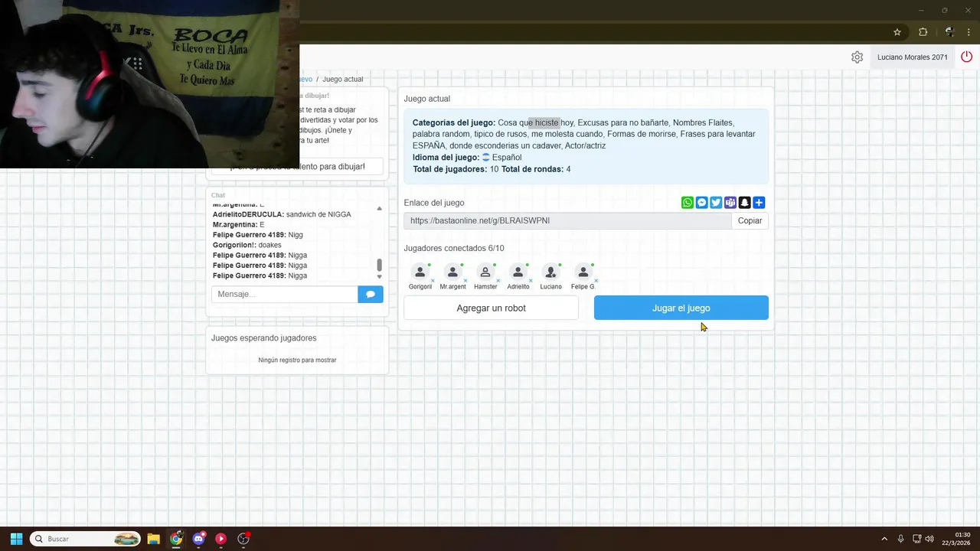
Task: Open the settings gear icon
Action: click(857, 57)
